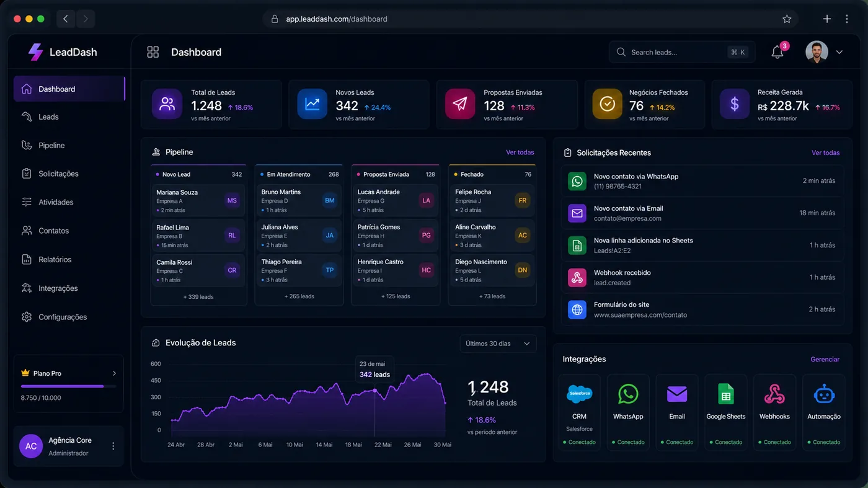Click the Novo Lead column header
This screenshot has width=868, height=488.
pos(198,174)
